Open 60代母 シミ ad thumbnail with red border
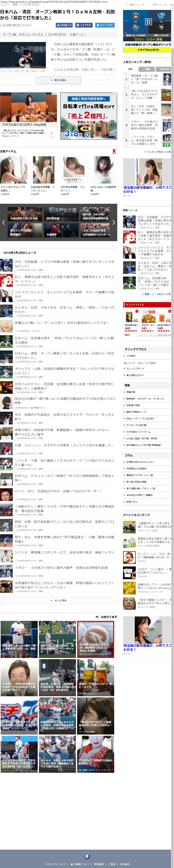174x868 pixels. click(96, 639)
